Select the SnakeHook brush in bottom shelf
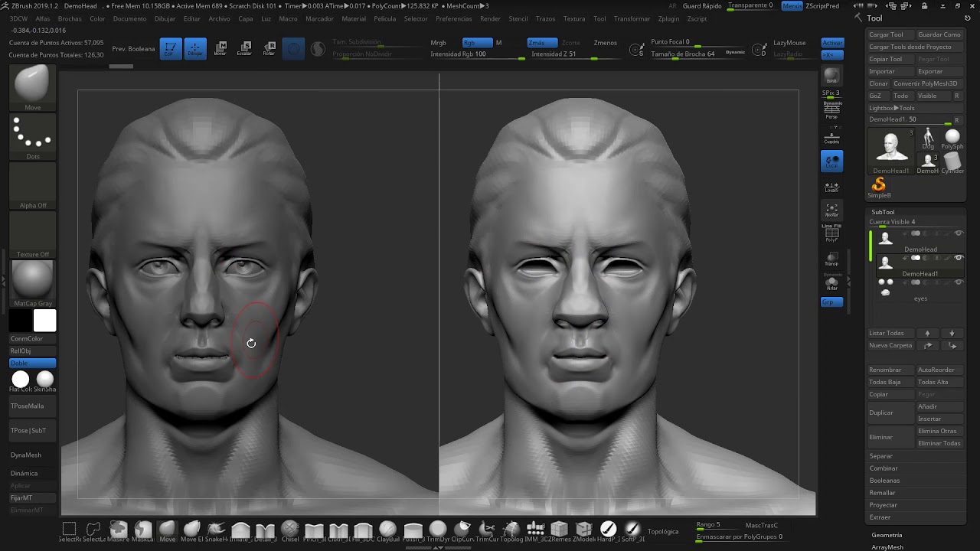The image size is (980, 551). tap(217, 530)
